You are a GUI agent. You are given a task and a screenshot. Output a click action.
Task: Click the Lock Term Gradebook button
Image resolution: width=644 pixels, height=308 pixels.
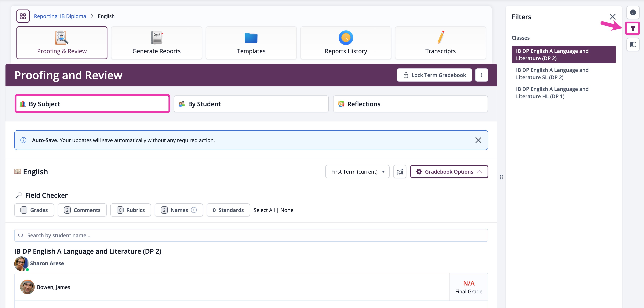pyautogui.click(x=434, y=75)
